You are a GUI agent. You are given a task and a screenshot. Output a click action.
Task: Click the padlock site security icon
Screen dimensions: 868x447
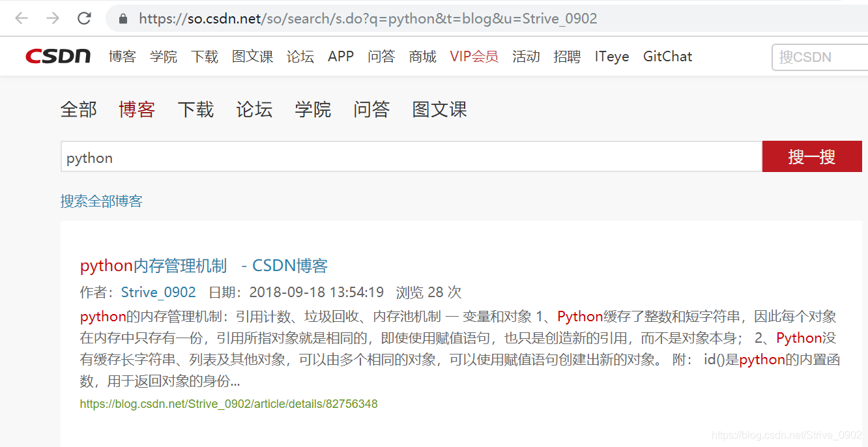tap(124, 18)
